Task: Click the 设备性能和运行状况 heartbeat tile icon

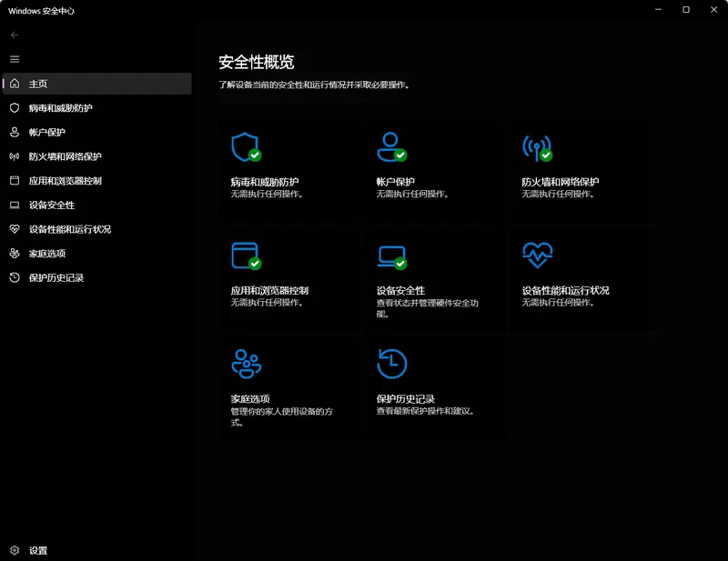Action: point(536,255)
